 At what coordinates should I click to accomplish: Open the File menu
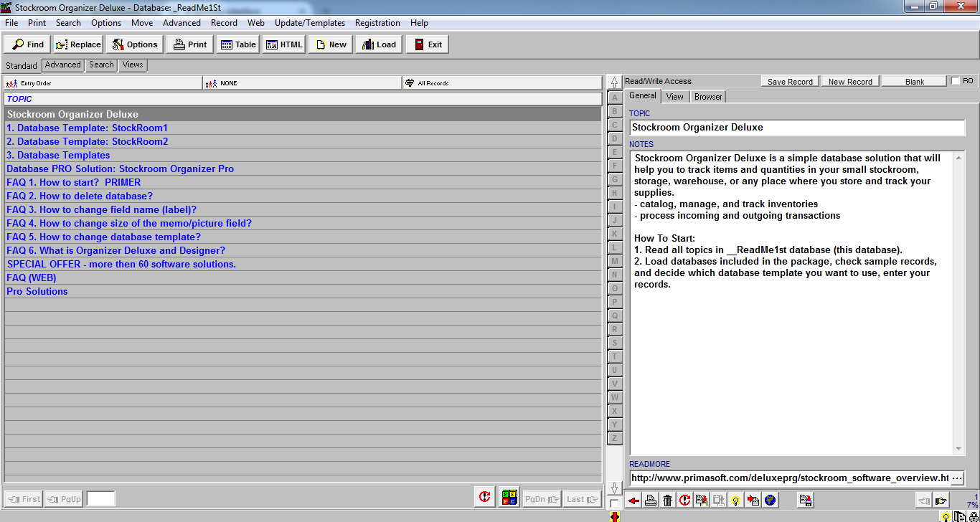(x=11, y=23)
